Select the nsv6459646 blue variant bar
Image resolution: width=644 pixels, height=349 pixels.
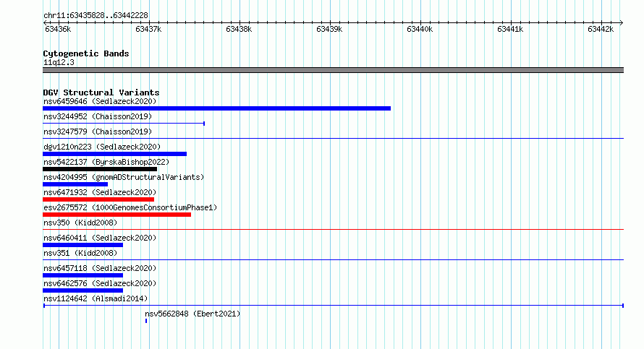[217, 108]
